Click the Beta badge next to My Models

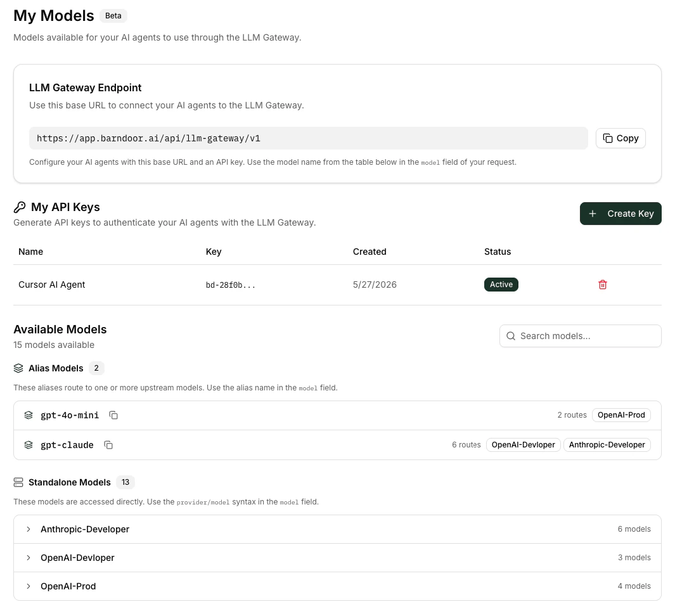(x=113, y=15)
